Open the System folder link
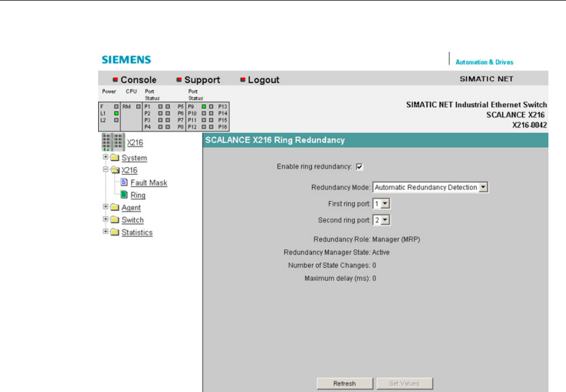 (134, 158)
